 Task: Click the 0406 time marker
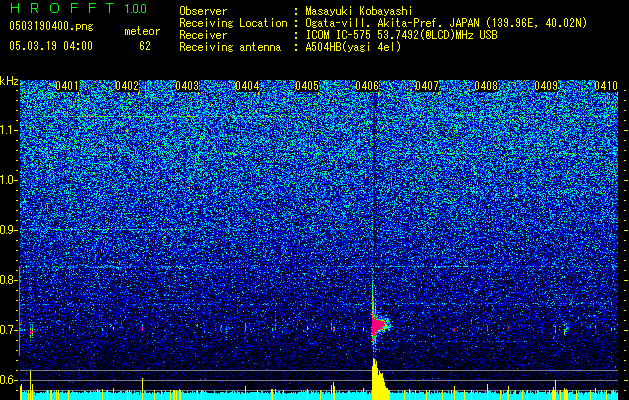tap(367, 86)
